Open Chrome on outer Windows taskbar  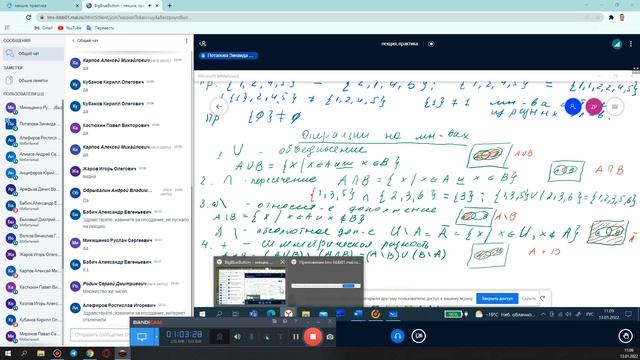(90, 353)
